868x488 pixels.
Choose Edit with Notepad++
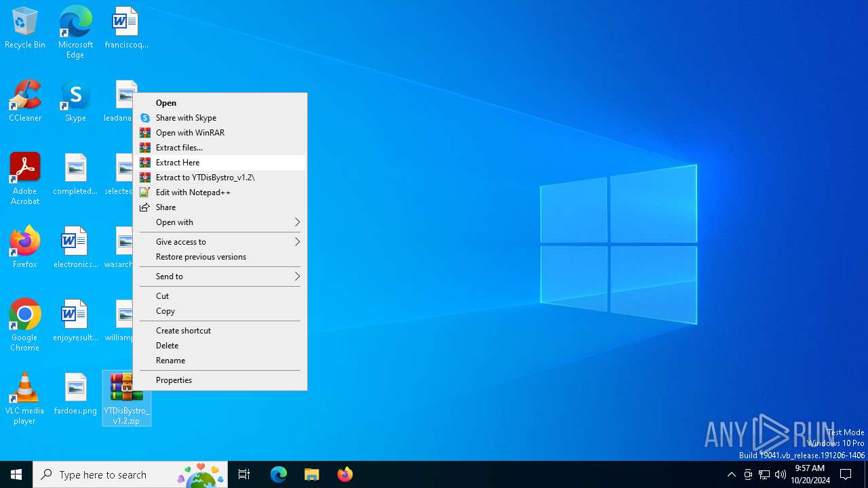(220, 192)
